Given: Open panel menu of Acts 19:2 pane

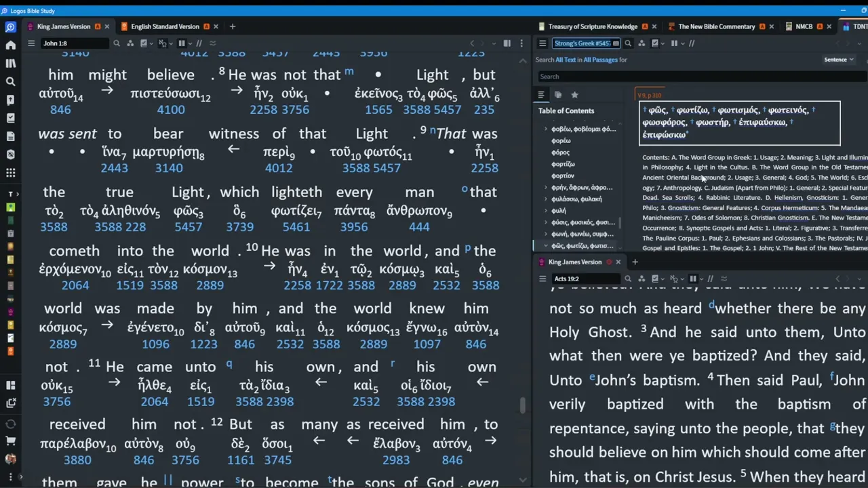Looking at the screenshot, I should (542, 279).
